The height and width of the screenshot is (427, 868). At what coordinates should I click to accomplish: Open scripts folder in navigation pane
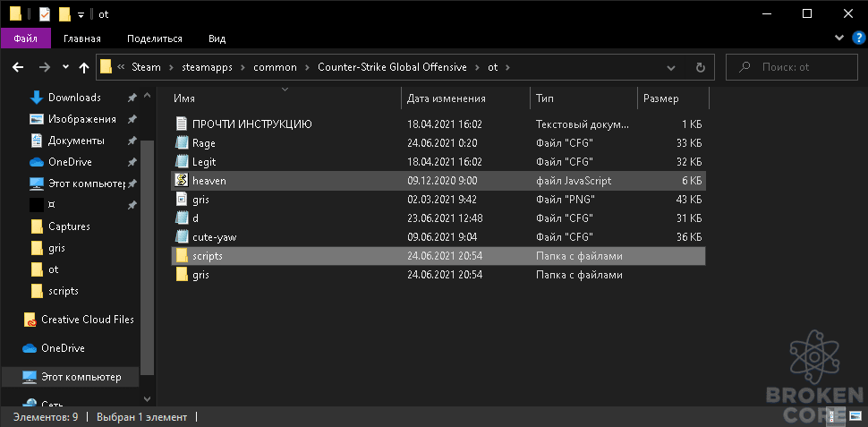[x=64, y=291]
